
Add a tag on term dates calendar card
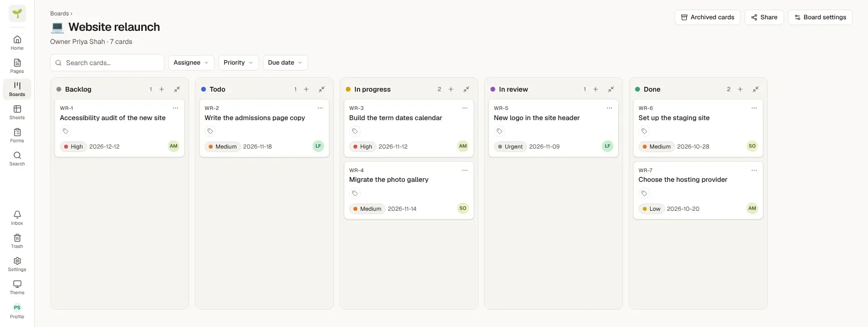[355, 131]
